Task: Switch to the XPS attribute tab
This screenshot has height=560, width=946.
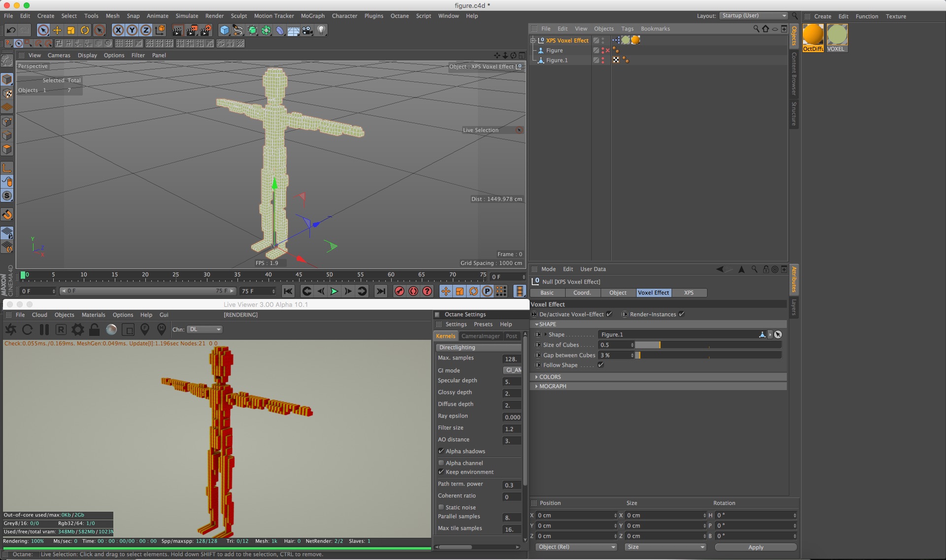Action: [688, 293]
